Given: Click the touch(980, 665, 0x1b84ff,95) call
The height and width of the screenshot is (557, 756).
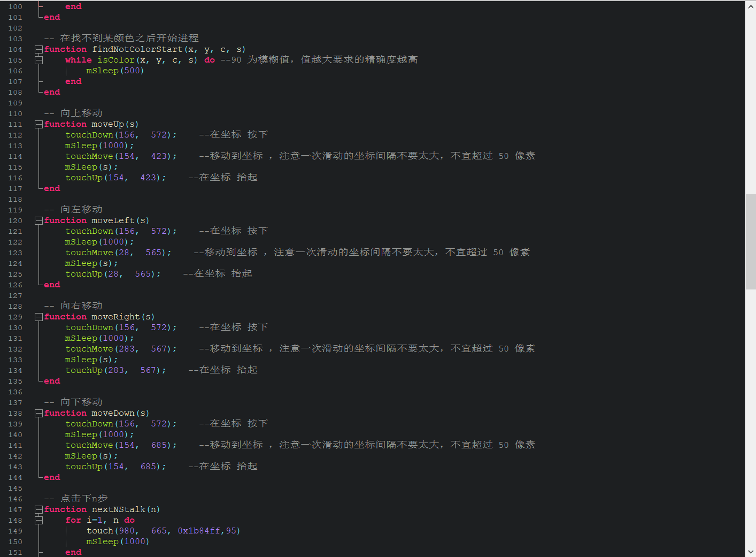Looking at the screenshot, I should coord(164,531).
